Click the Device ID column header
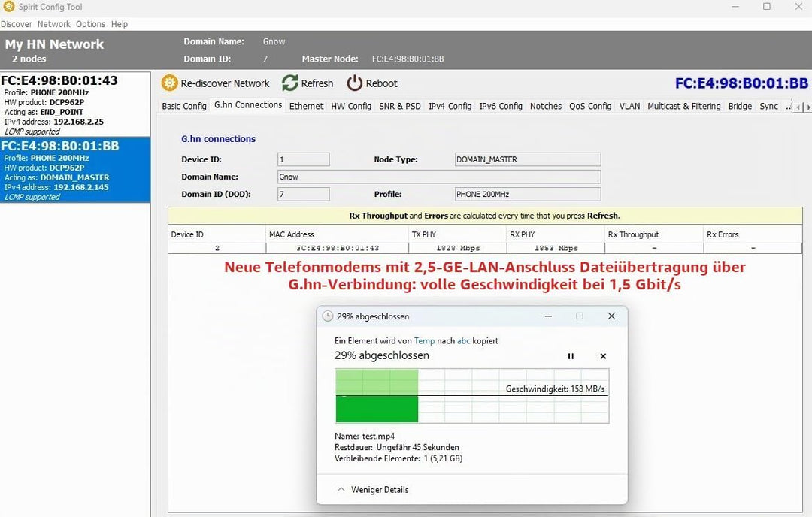This screenshot has width=812, height=517. click(x=217, y=234)
